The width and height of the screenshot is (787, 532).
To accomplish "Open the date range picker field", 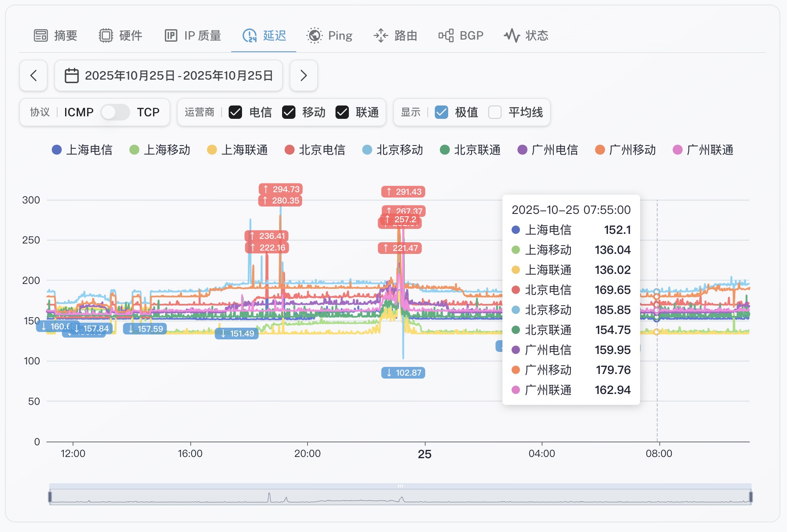I will (169, 75).
